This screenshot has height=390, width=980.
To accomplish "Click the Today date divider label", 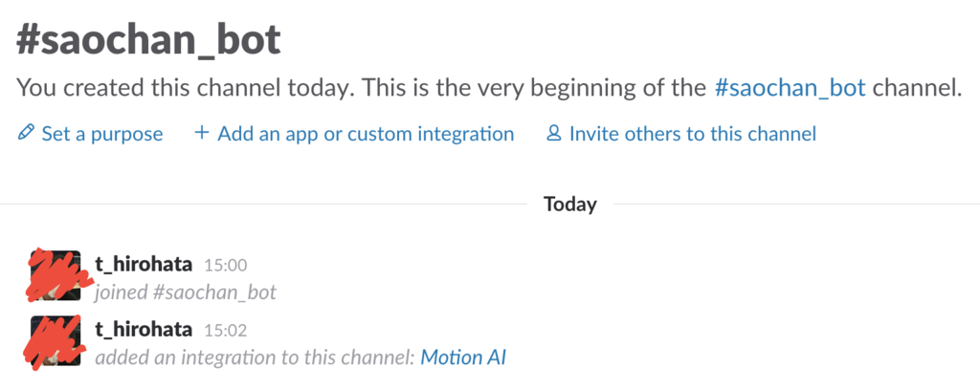I will point(569,204).
